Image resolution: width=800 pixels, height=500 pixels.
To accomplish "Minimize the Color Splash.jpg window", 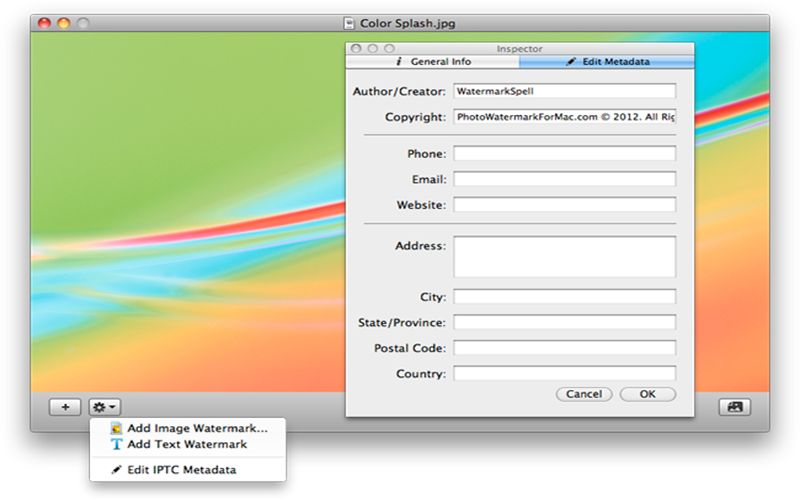I will coord(64,23).
